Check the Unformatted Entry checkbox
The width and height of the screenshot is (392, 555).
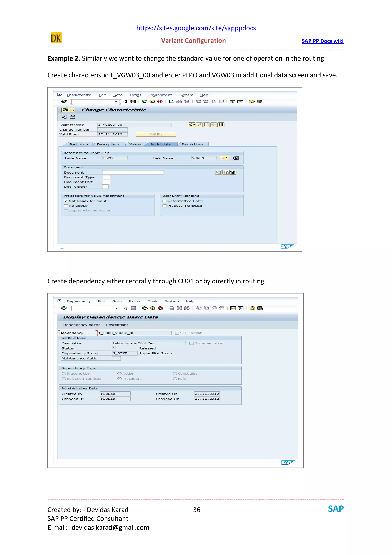(x=164, y=201)
